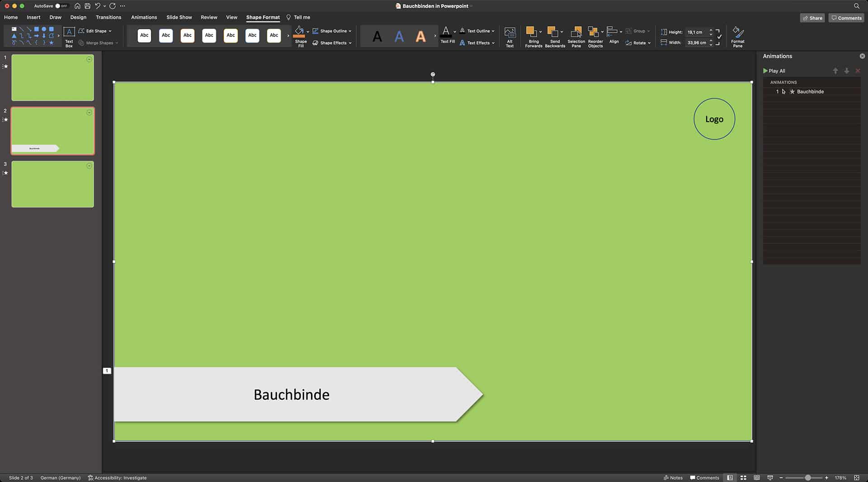Open Reading View from status bar

757,477
